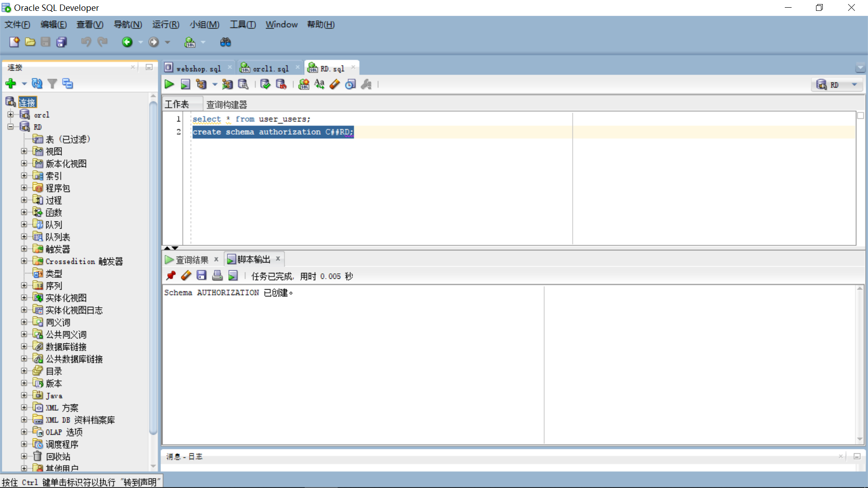Open dropdown beside New Connection plus icon
This screenshot has width=868, height=488.
[24, 84]
